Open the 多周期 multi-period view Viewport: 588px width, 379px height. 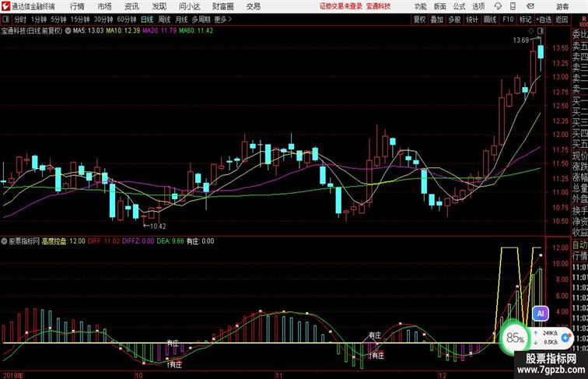(201, 19)
